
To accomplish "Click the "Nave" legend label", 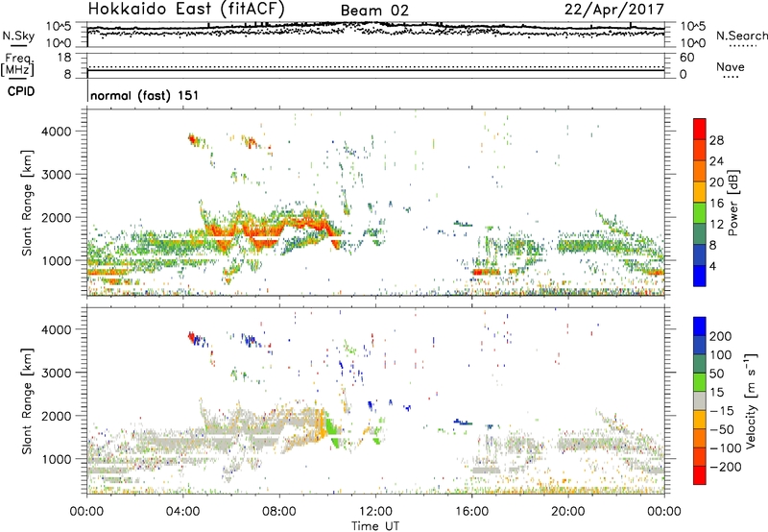I will click(x=731, y=66).
